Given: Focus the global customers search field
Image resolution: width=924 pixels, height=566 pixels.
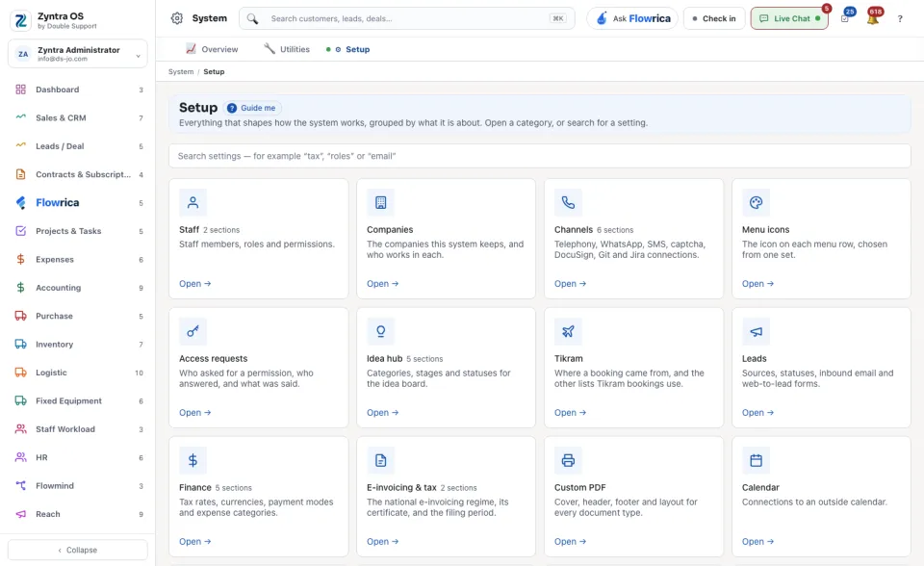Looking at the screenshot, I should 406,18.
